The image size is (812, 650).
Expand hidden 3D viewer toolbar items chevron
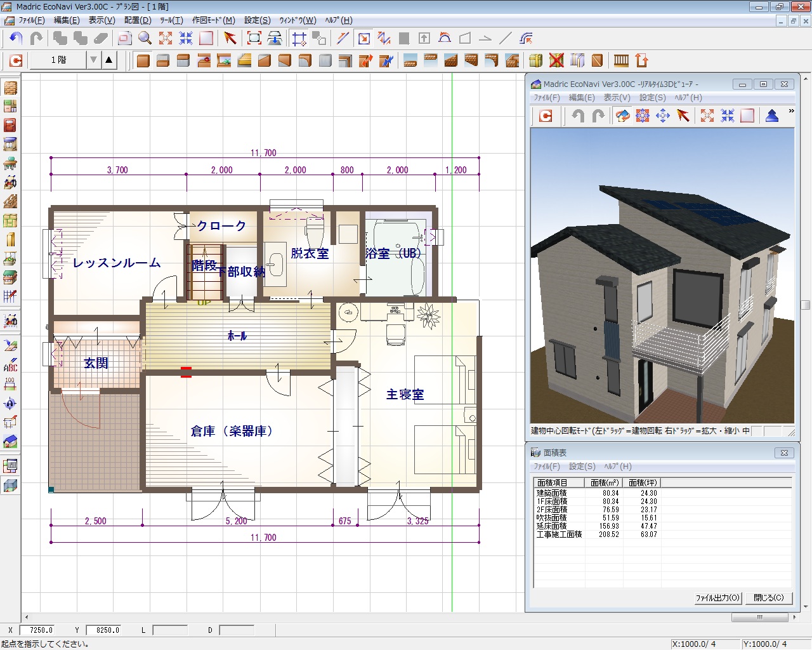click(791, 111)
